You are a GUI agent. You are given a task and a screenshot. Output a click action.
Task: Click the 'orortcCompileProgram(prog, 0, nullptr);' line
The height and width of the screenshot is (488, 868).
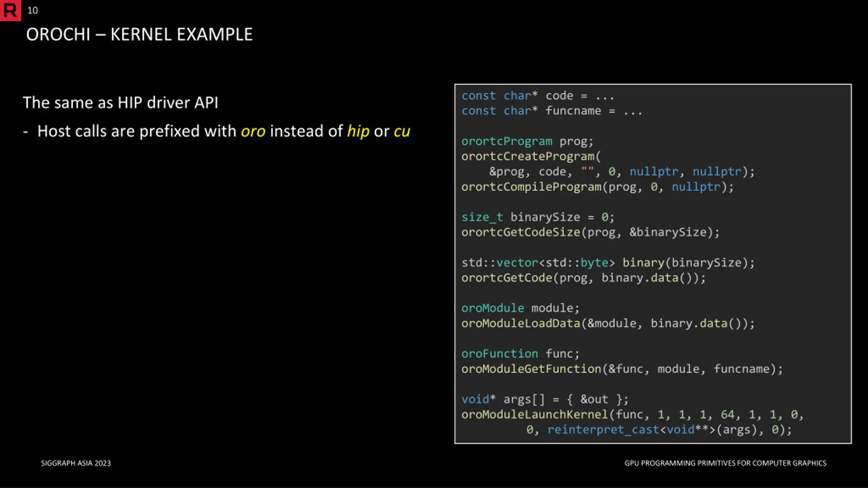tap(597, 187)
